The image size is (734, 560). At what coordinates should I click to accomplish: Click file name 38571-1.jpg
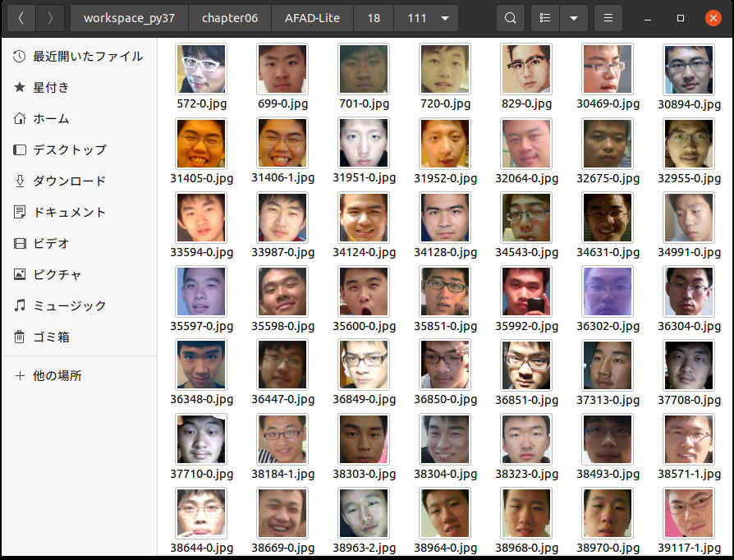tap(689, 475)
